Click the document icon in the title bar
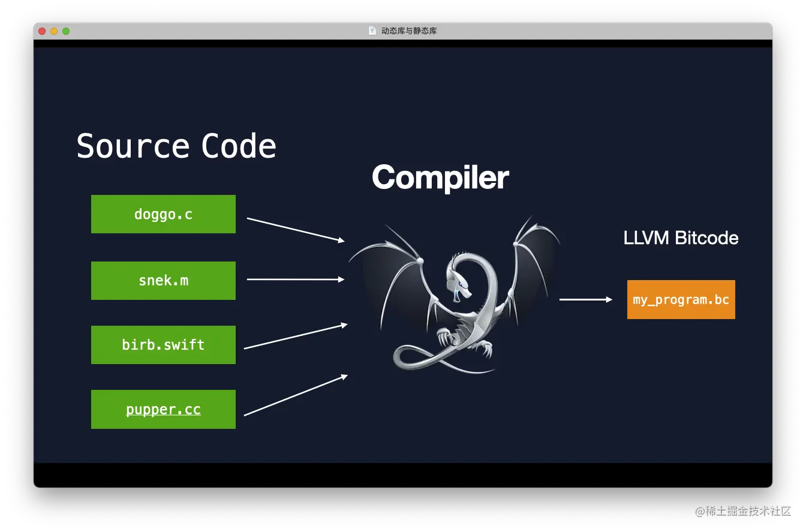 372,31
